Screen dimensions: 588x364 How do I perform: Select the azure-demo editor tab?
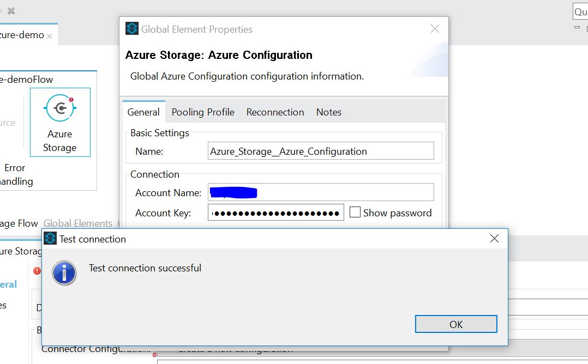click(x=22, y=34)
